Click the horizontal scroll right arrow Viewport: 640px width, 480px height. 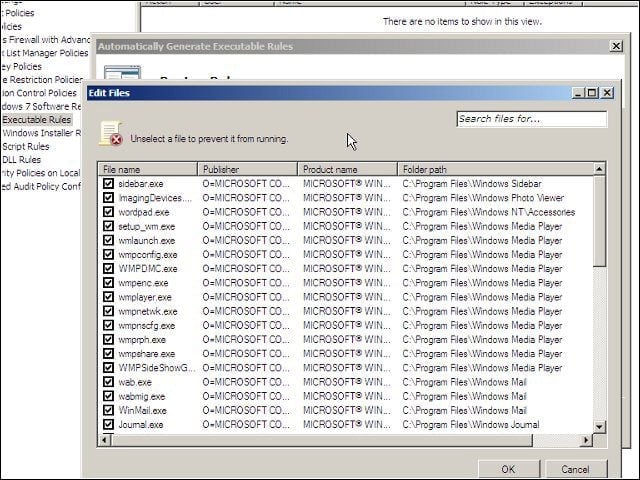click(x=587, y=440)
